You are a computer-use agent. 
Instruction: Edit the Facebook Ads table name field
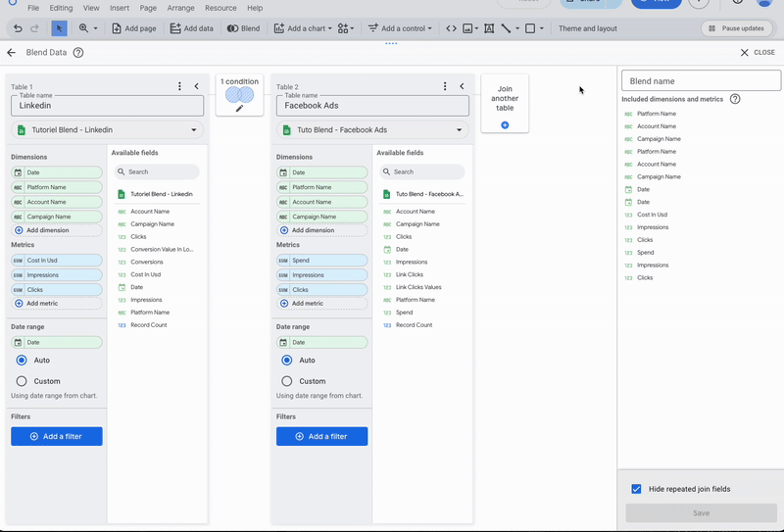pos(372,106)
